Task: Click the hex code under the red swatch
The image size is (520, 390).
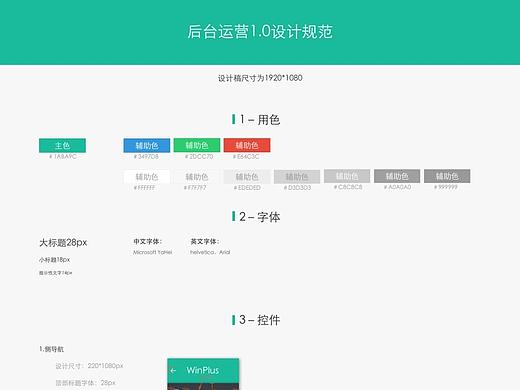Action: (246, 156)
